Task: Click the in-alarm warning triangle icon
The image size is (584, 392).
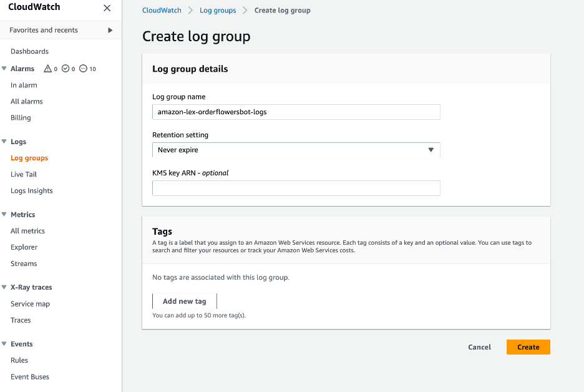Action: [x=47, y=69]
